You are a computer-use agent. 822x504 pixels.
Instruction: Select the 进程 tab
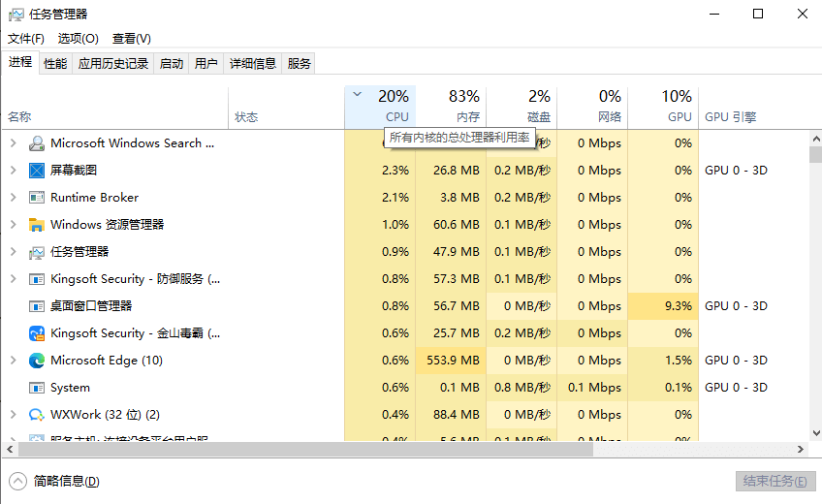(x=20, y=62)
